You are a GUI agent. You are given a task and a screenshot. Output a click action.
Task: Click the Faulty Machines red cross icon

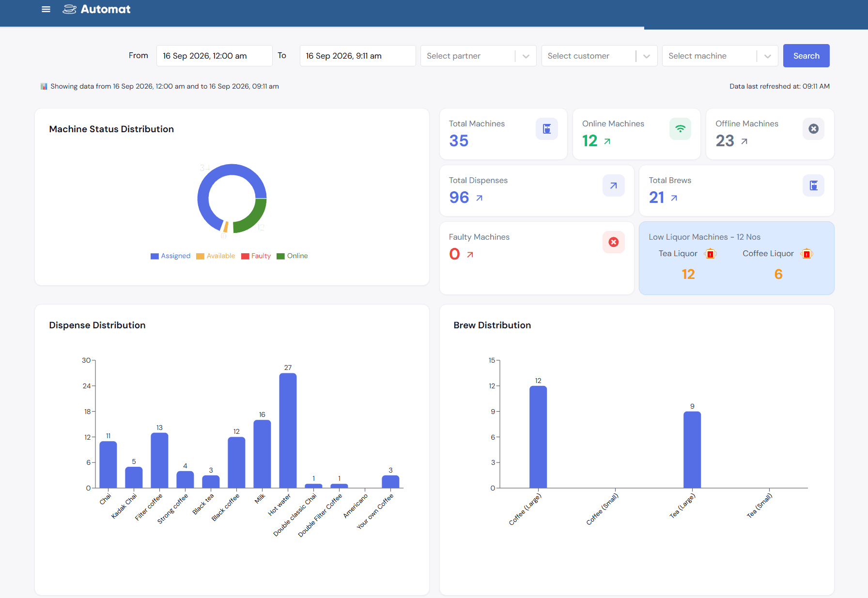pyautogui.click(x=613, y=242)
